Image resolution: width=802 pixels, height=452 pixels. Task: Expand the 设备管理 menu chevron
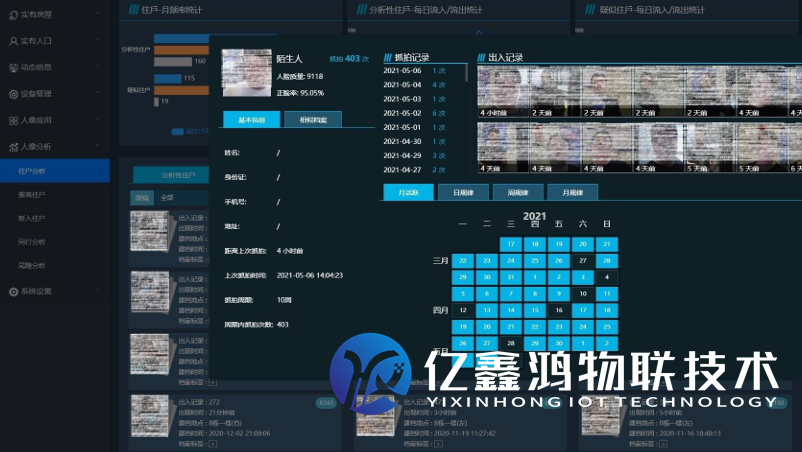point(97,92)
